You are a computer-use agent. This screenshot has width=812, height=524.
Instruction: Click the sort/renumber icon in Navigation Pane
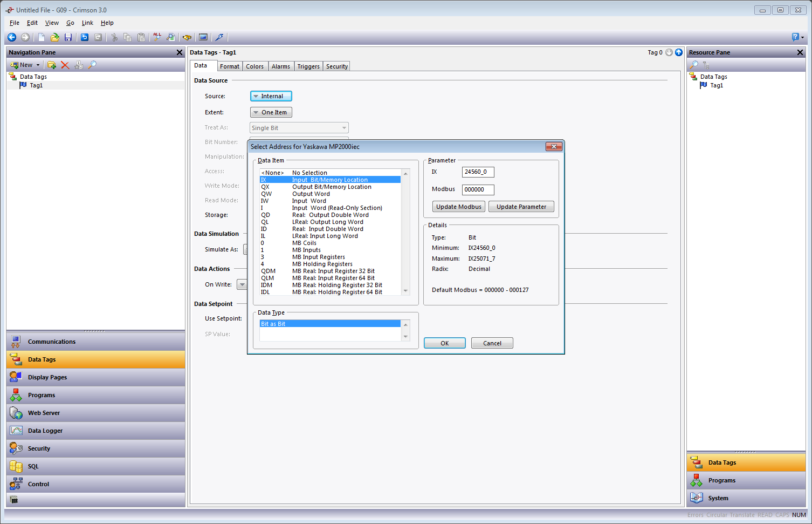79,65
